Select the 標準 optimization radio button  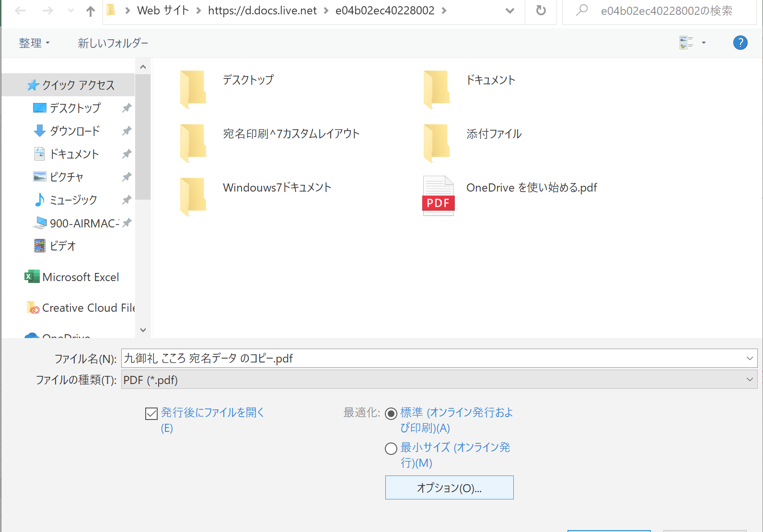[391, 413]
